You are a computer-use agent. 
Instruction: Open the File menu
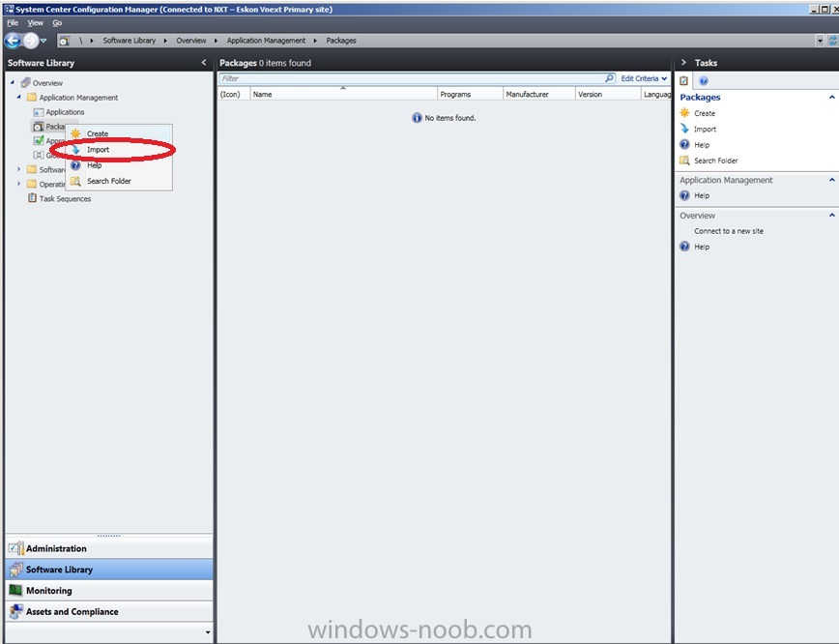(x=13, y=23)
